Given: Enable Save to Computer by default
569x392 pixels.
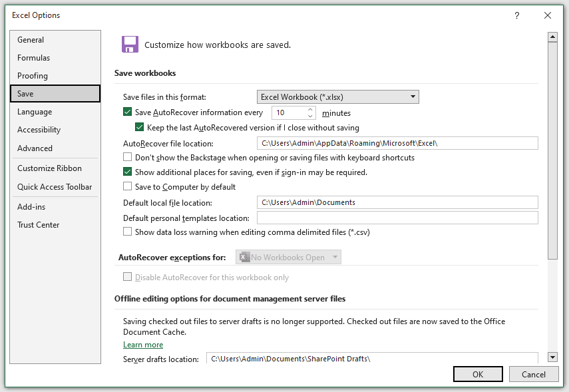Looking at the screenshot, I should (126, 187).
